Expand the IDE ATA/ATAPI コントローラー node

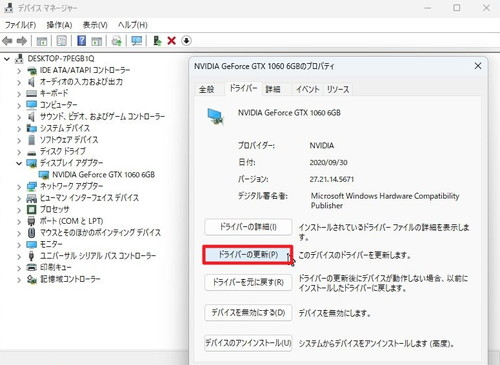(19, 71)
